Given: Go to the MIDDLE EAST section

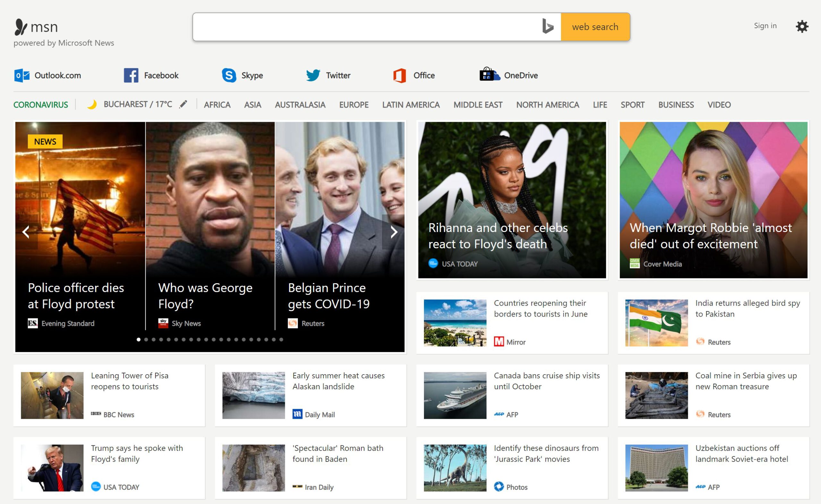Looking at the screenshot, I should click(478, 105).
